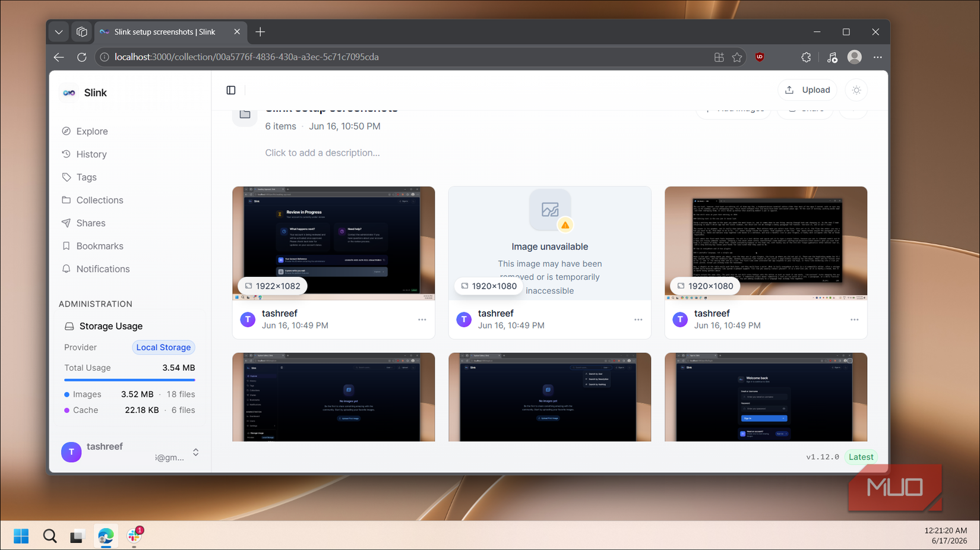
Task: Click tashreef avatar on the terminal screenshot card
Action: pyautogui.click(x=680, y=320)
